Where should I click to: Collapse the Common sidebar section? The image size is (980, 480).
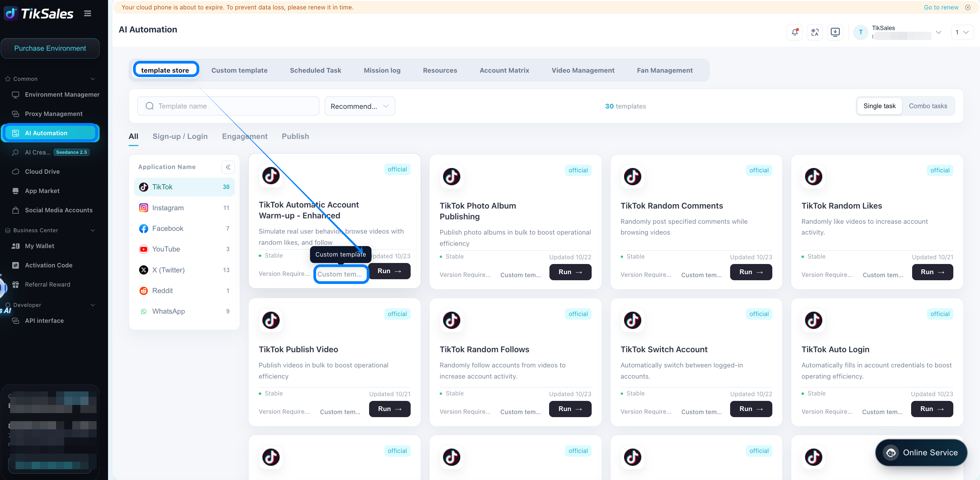coord(50,79)
